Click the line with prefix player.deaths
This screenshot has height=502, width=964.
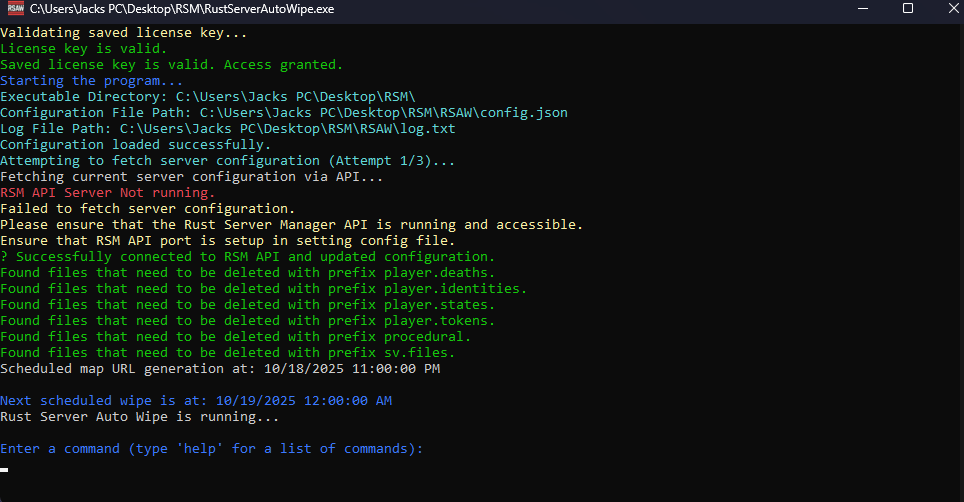(x=248, y=273)
